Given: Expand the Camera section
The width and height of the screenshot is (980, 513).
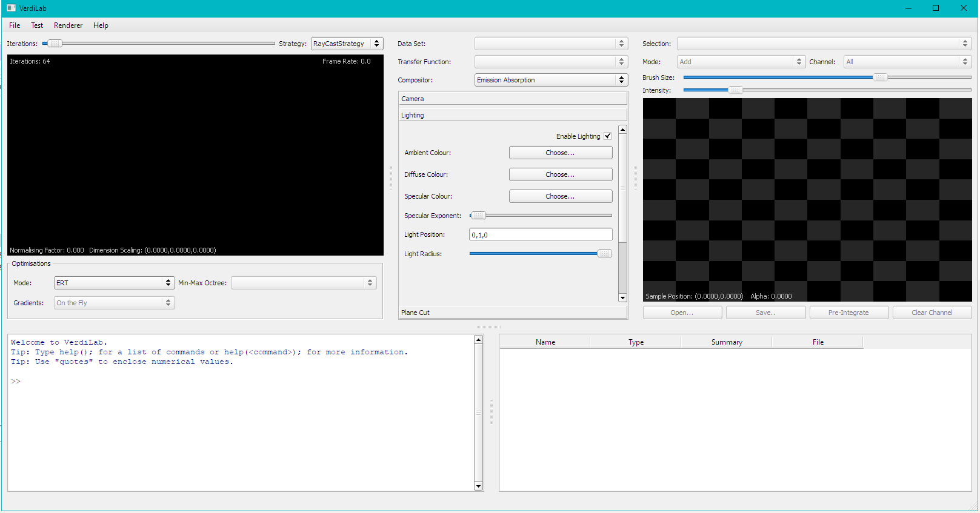Looking at the screenshot, I should [x=513, y=99].
